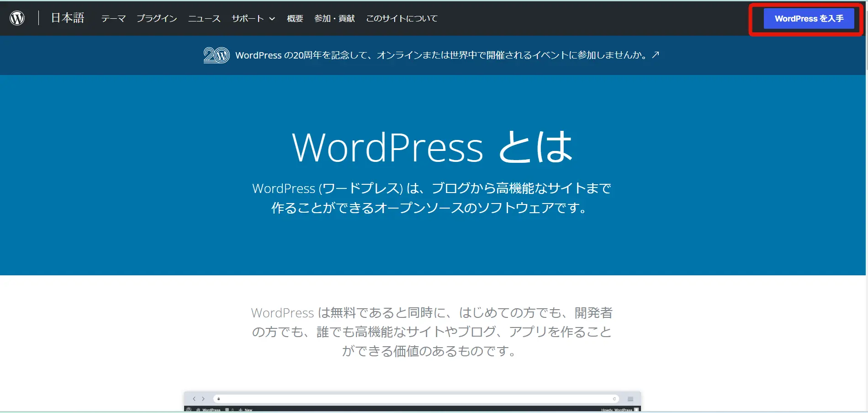
Task: Click このサイトについて in the navigation
Action: tap(401, 18)
